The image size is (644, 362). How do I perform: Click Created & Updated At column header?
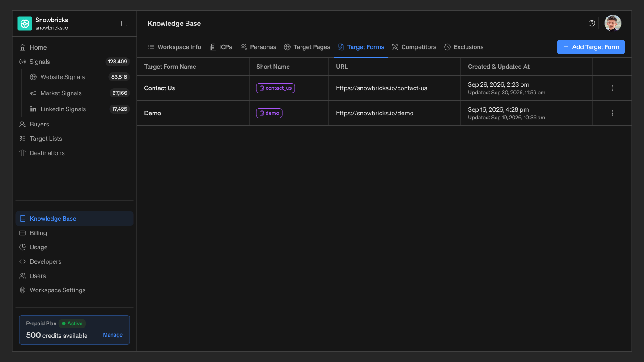[499, 67]
